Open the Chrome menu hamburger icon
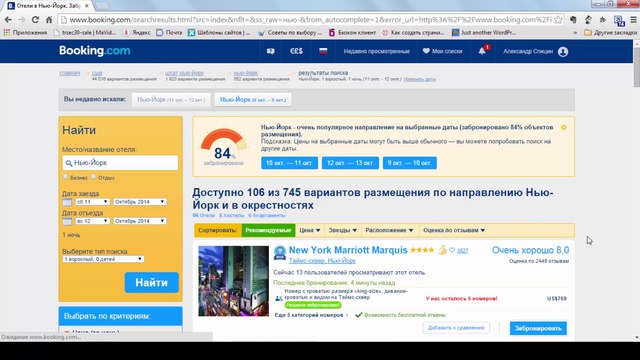 pos(633,20)
